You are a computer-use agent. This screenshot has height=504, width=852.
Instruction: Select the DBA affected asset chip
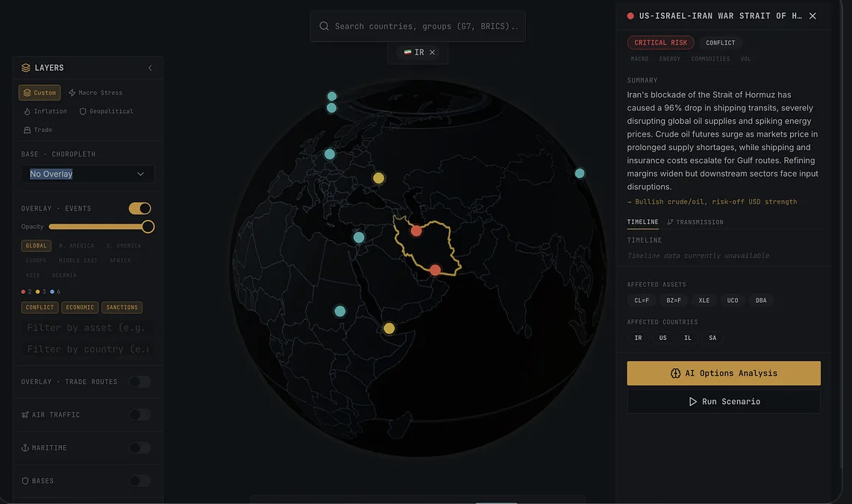click(761, 300)
